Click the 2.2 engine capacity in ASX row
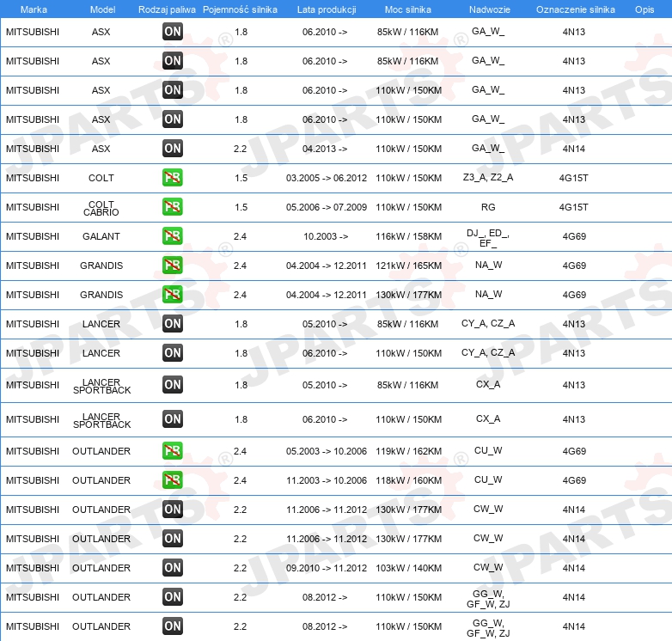This screenshot has width=672, height=641. point(240,149)
